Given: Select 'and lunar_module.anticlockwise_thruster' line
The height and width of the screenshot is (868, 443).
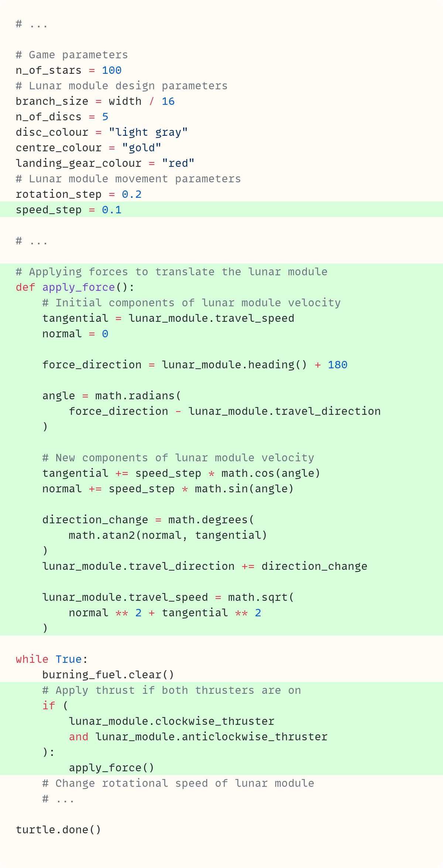Looking at the screenshot, I should coord(198,737).
